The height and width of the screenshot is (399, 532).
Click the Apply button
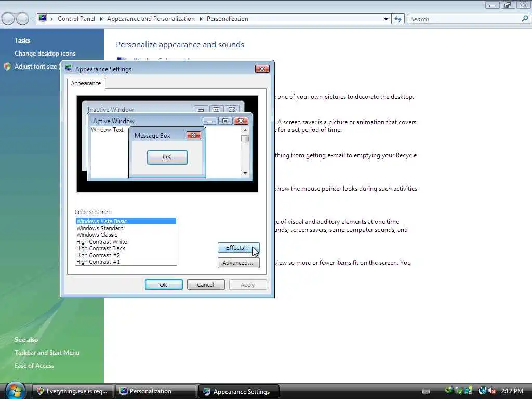248,284
